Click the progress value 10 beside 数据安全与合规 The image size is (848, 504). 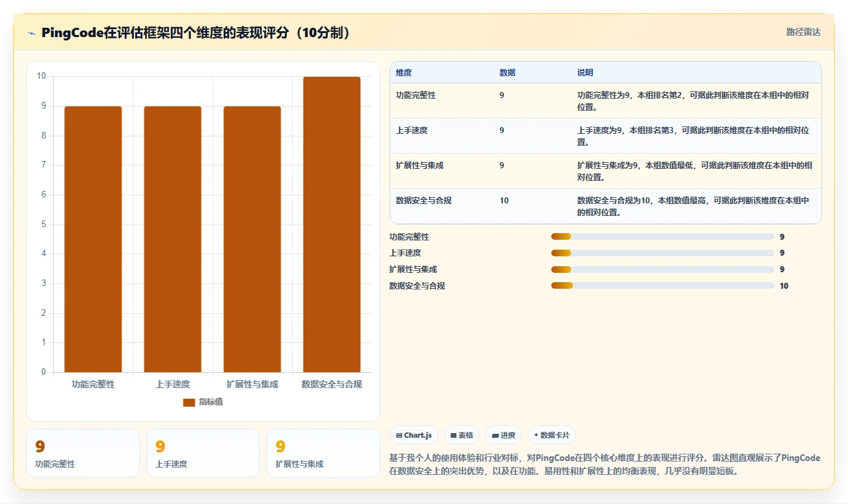(784, 286)
